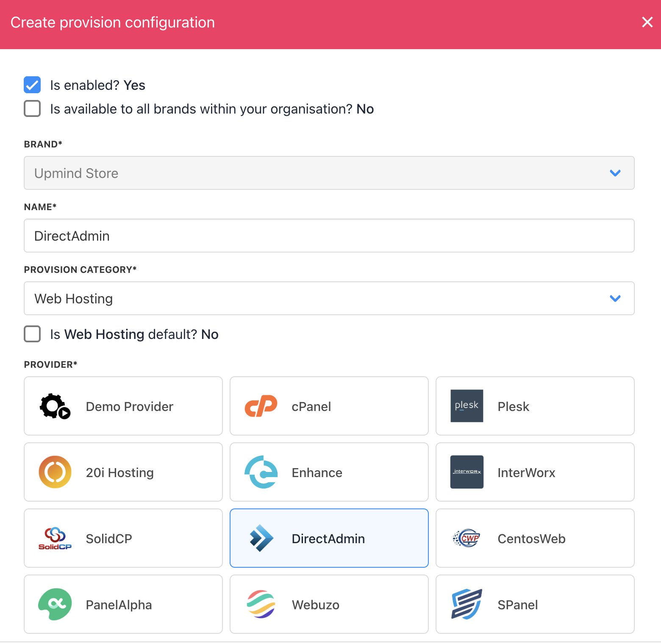Click the chevron arrow in Brand field
Viewport: 661px width, 644px height.
pos(615,173)
